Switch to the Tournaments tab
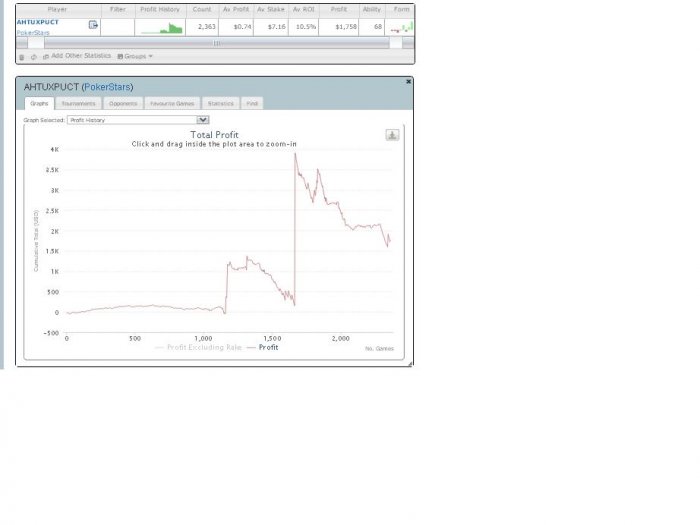 [x=79, y=104]
